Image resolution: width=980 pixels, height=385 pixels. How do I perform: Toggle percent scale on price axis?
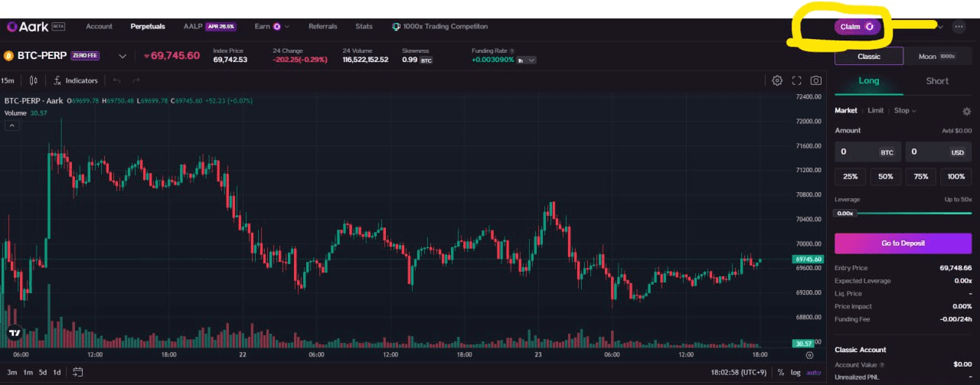click(781, 373)
